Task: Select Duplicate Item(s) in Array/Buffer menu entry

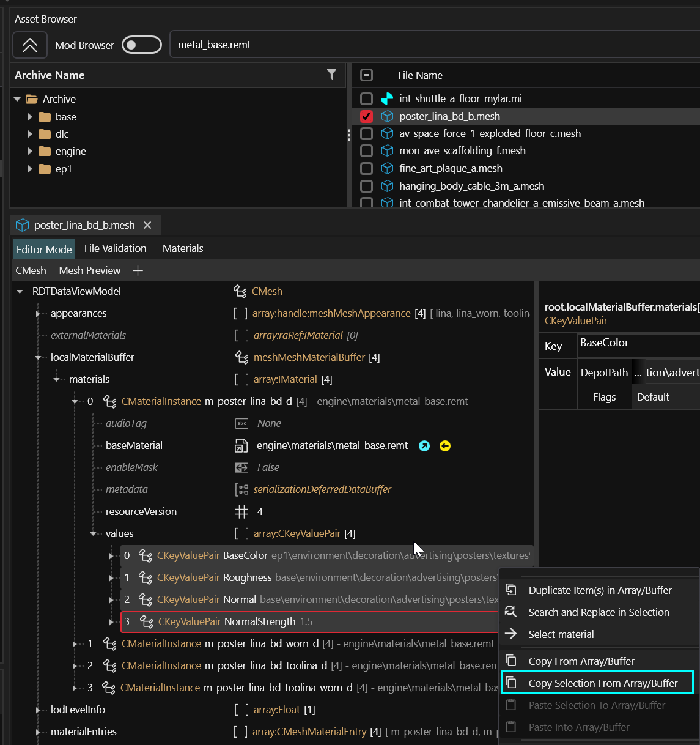Action: point(599,590)
